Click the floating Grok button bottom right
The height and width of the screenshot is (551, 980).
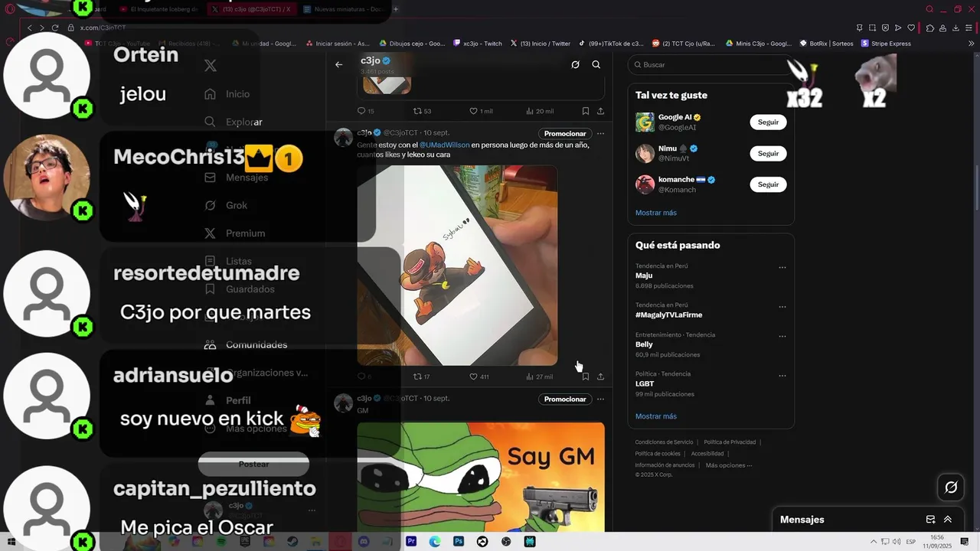click(x=951, y=487)
